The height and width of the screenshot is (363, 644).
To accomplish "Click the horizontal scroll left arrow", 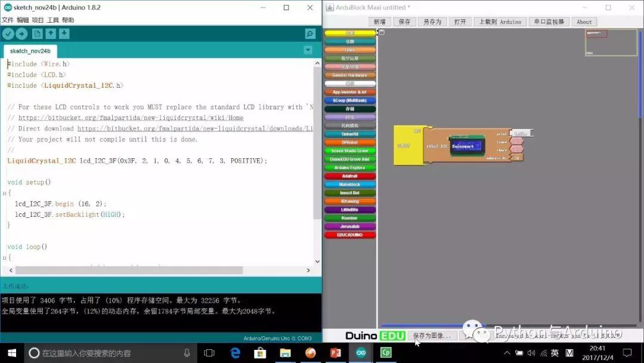I will [11, 270].
